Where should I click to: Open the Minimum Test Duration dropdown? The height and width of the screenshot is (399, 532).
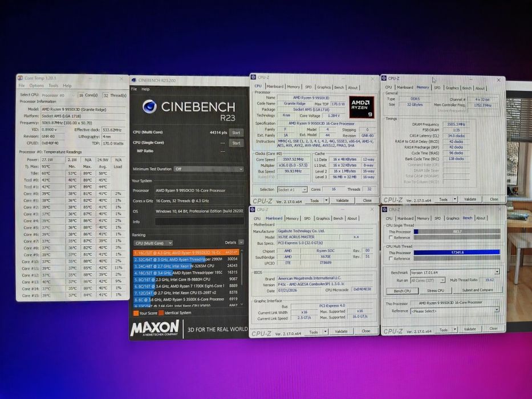pos(209,169)
